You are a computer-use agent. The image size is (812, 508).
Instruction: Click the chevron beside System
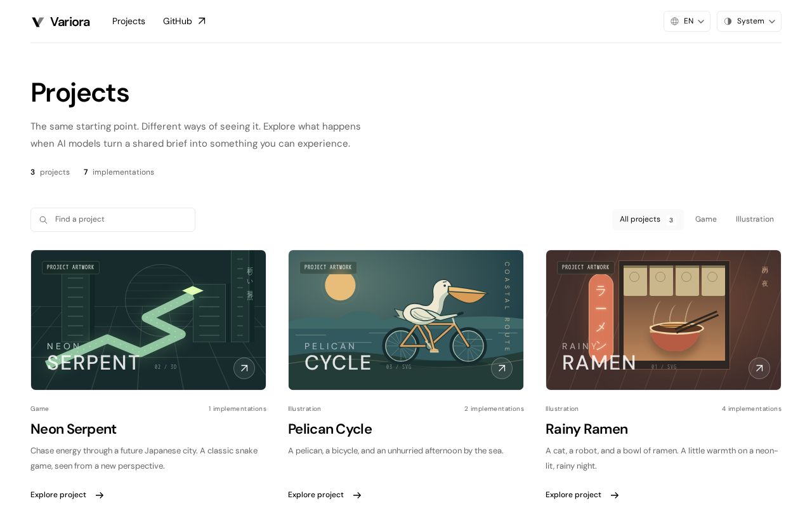772,22
